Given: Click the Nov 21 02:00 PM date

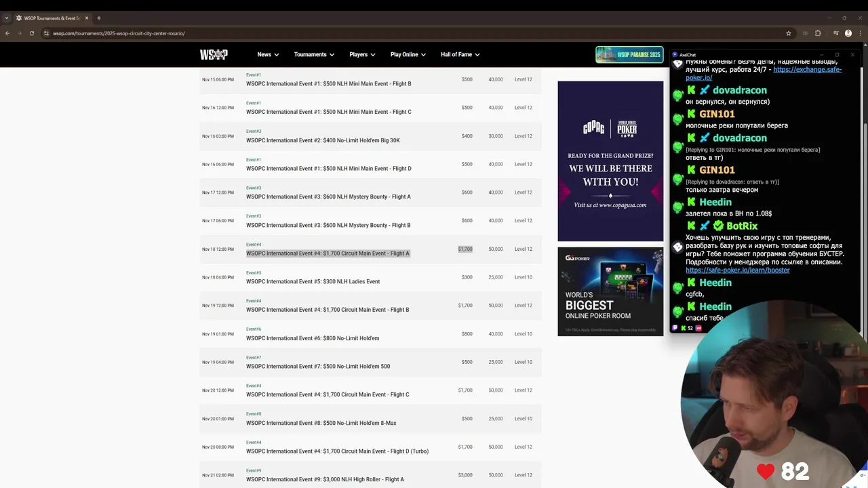Looking at the screenshot, I should pyautogui.click(x=218, y=475).
